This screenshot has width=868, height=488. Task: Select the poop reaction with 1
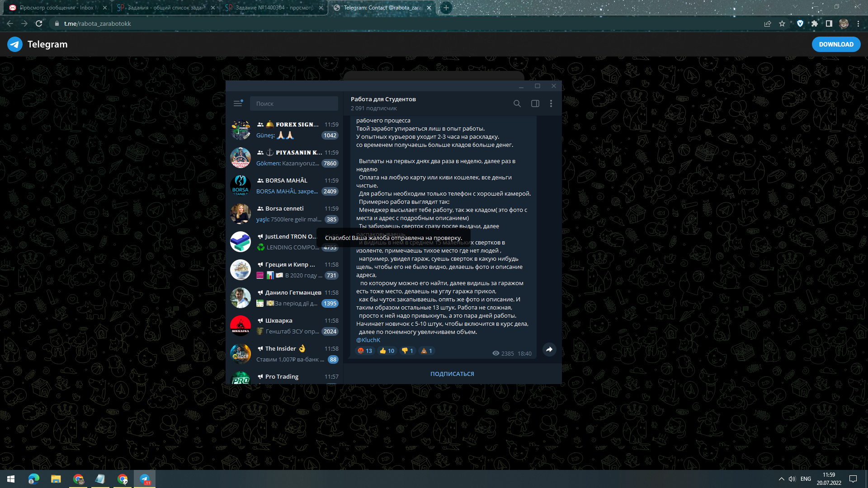click(x=427, y=351)
